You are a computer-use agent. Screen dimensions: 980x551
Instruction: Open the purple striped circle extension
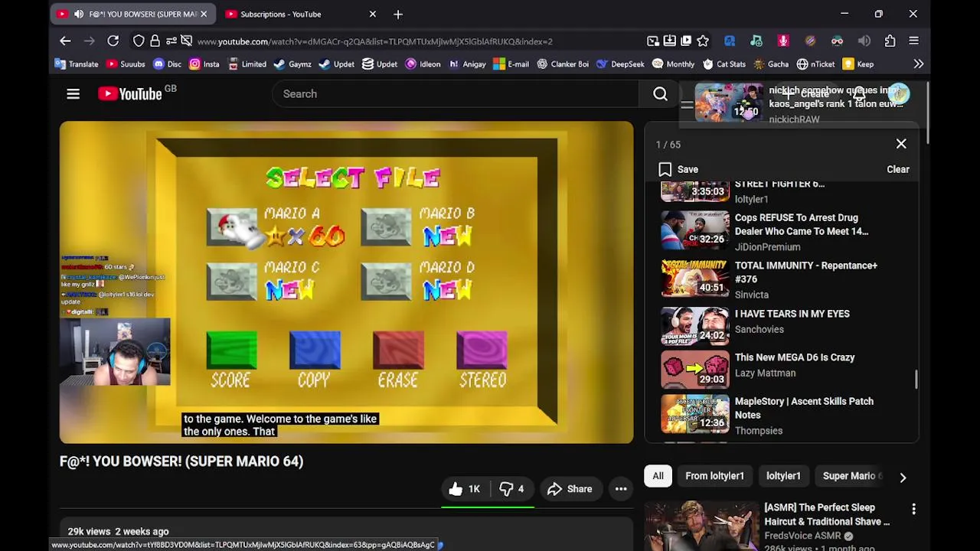pos(810,41)
